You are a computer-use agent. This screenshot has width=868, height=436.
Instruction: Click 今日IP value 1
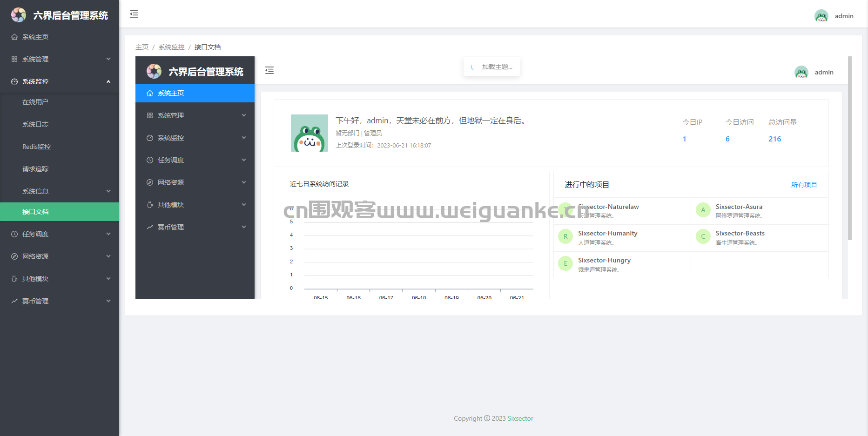[685, 139]
